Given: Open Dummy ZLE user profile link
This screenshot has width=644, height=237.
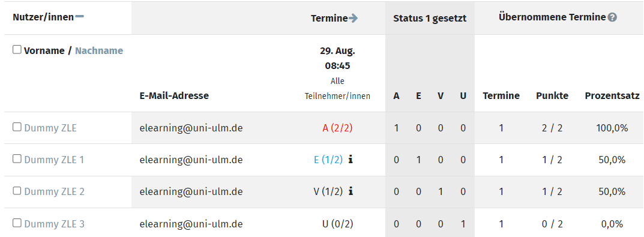Looking at the screenshot, I should (x=50, y=128).
